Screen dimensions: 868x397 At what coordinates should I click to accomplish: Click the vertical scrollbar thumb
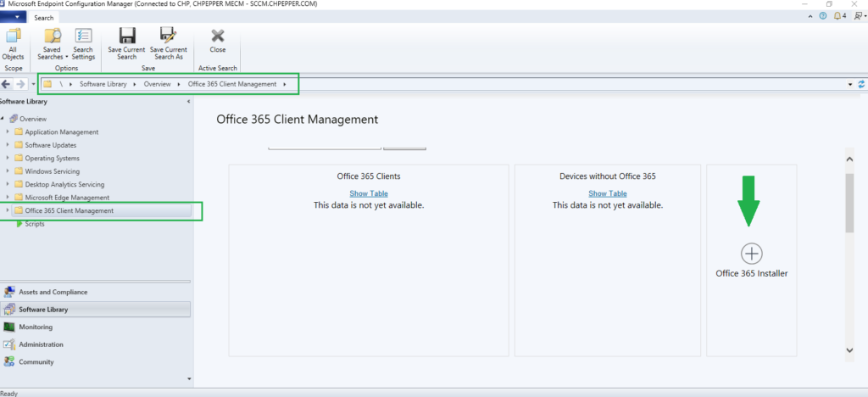coord(849,202)
